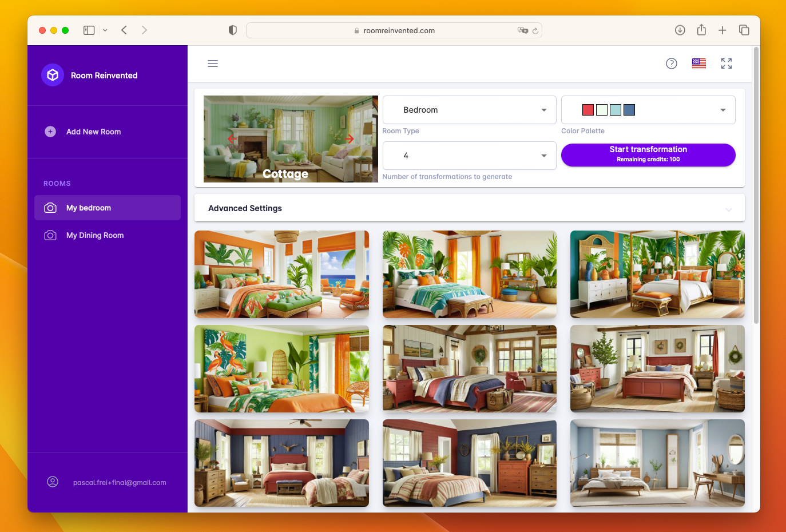Click the page vertical scrollbar
The width and height of the screenshot is (786, 532).
tap(756, 186)
